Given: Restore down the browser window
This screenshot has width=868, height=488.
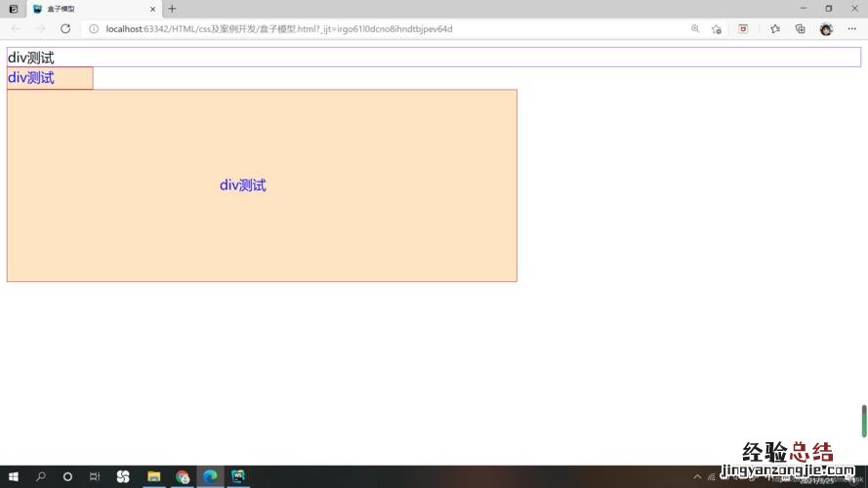Looking at the screenshot, I should pyautogui.click(x=829, y=9).
